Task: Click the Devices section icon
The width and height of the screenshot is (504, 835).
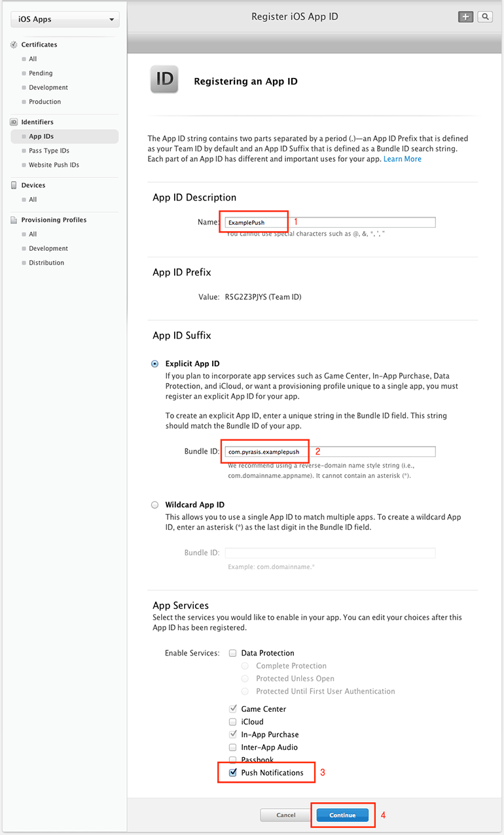Action: [14, 185]
